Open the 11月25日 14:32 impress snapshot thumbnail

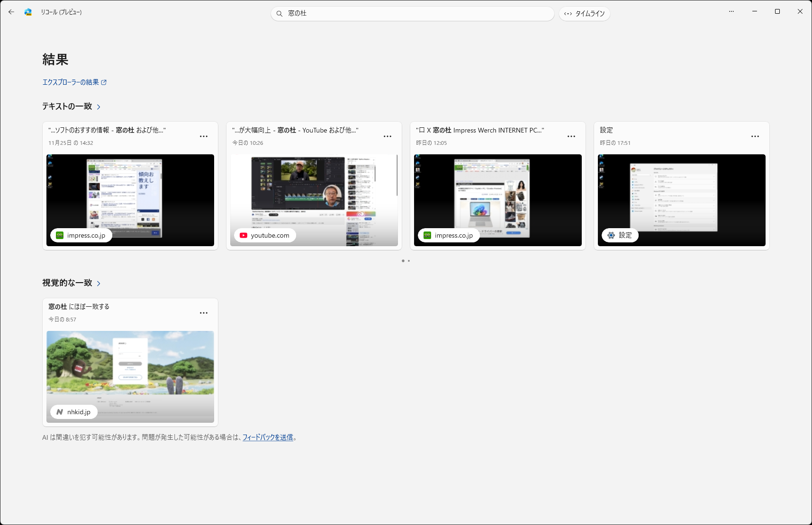[x=130, y=200]
